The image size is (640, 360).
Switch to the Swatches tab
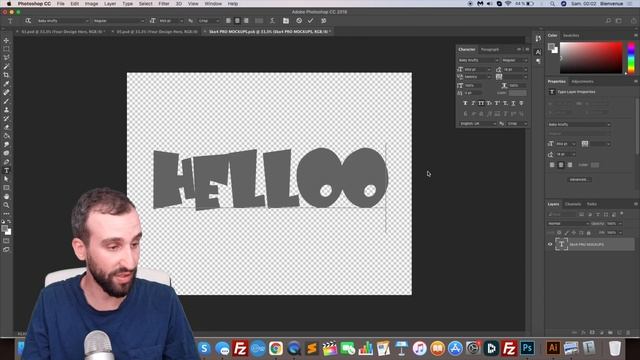tap(571, 36)
